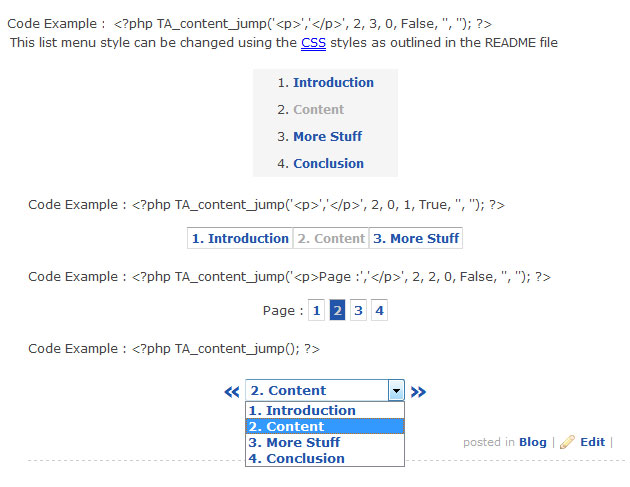
Task: Click the dropdown arrow of page selector
Action: tap(396, 390)
